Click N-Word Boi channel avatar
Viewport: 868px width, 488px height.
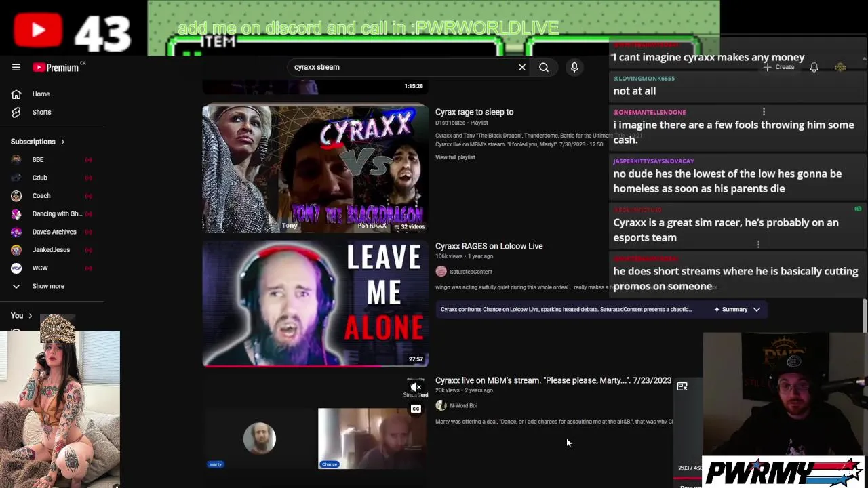(441, 405)
